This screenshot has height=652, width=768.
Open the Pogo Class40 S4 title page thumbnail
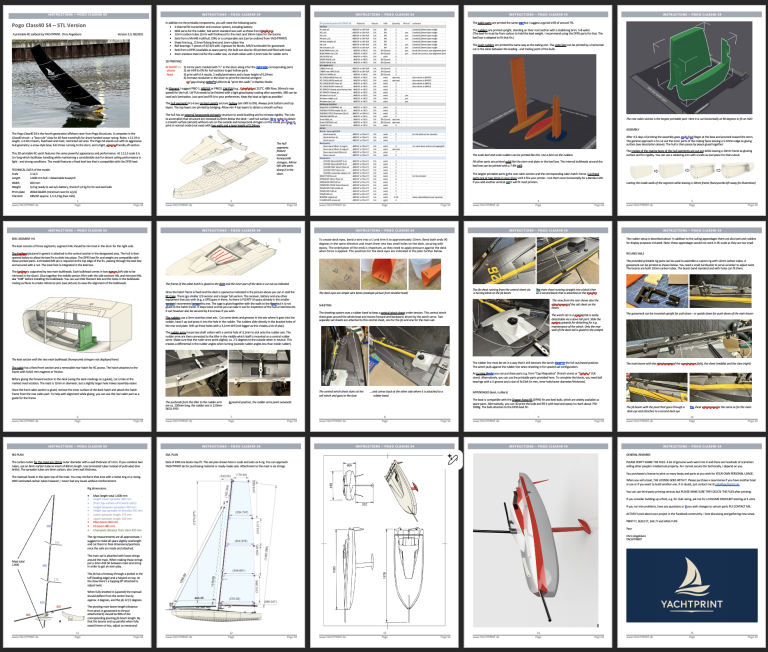pos(77,107)
